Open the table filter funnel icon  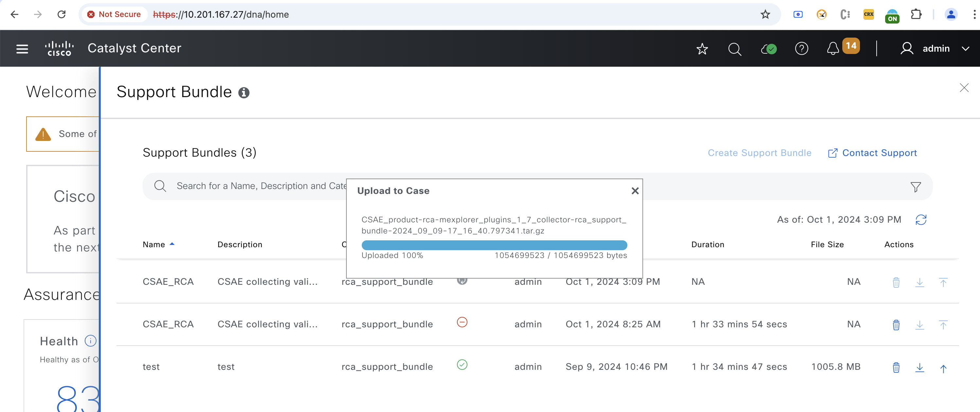915,186
